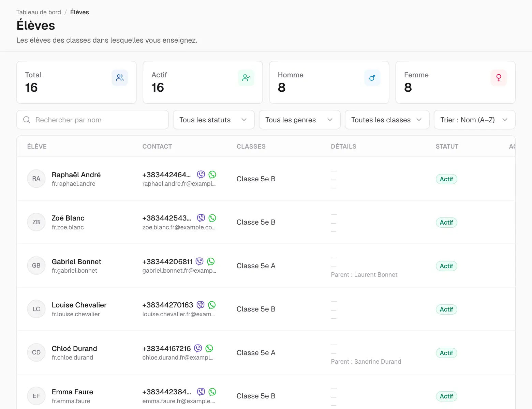
Task: Click the Élèves breadcrumb item
Action: click(x=79, y=12)
